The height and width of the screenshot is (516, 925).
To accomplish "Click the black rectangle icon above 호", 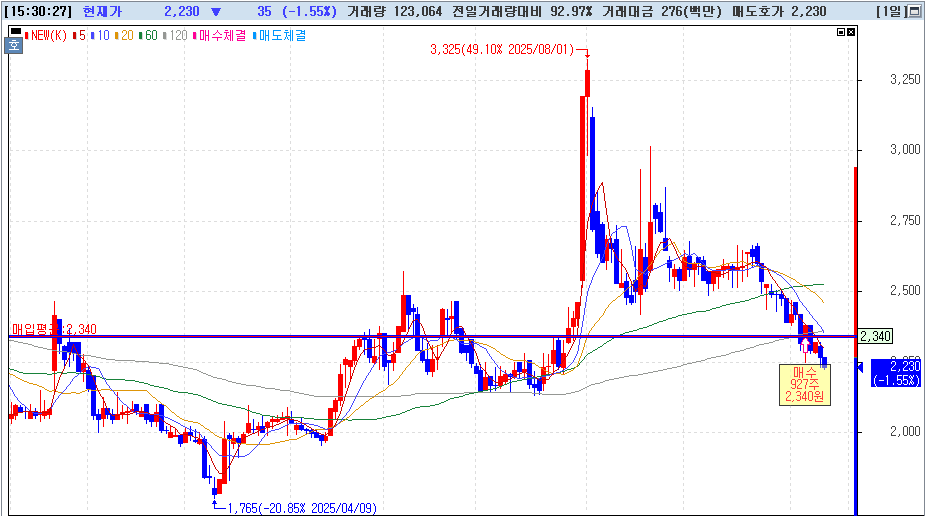I will (x=16, y=32).
